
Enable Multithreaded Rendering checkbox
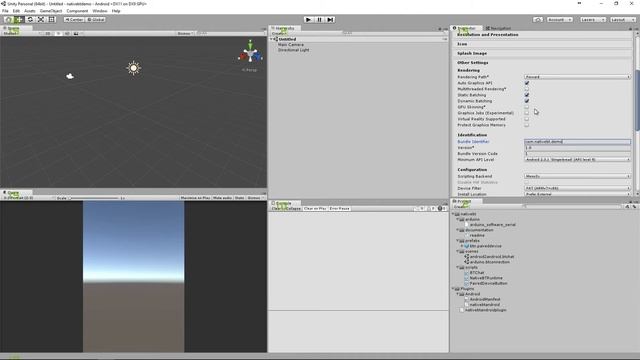click(527, 89)
